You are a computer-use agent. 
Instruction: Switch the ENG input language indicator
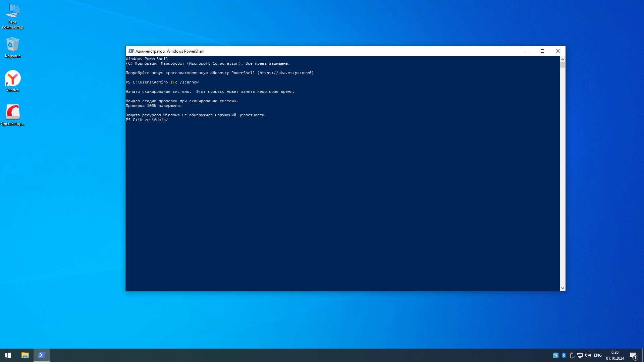click(x=598, y=355)
